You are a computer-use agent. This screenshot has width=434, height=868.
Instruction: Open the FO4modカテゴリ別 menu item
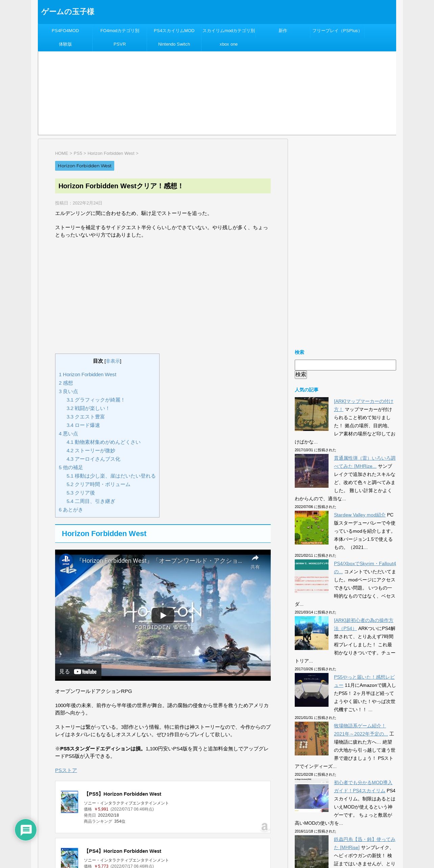click(x=120, y=31)
